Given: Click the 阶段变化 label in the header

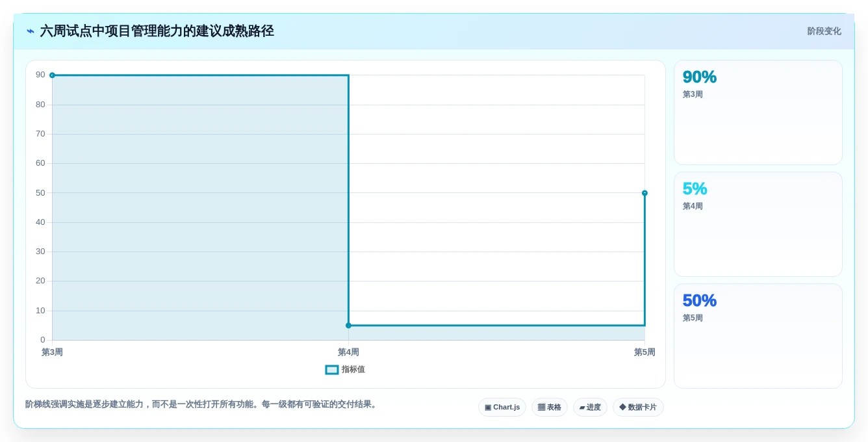Looking at the screenshot, I should click(x=824, y=31).
